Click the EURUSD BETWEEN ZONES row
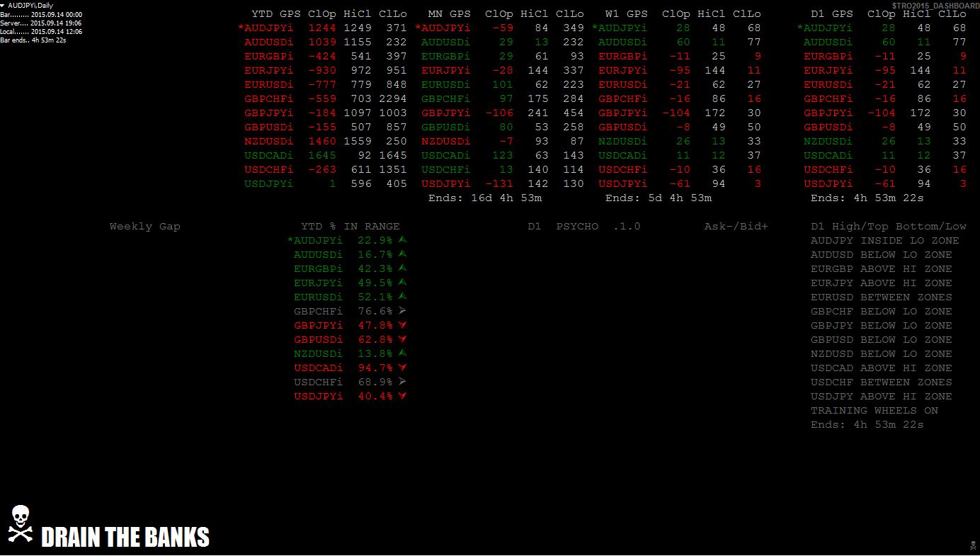The image size is (980, 556). [882, 297]
